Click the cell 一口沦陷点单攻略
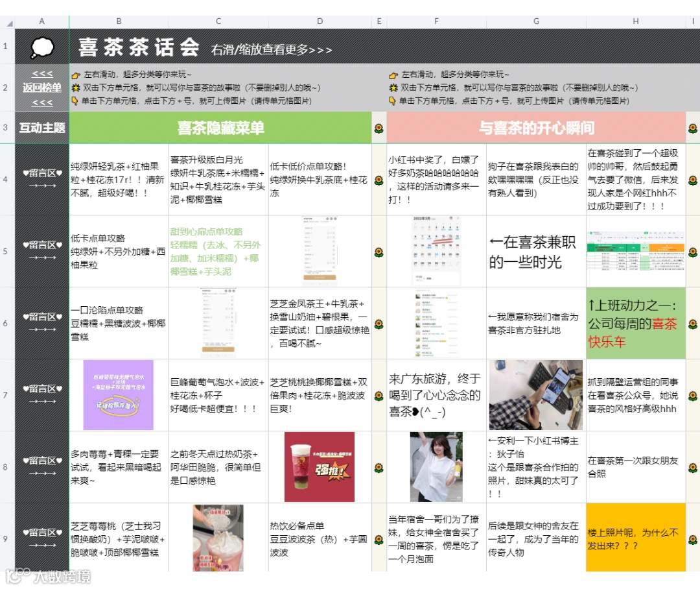 [x=119, y=323]
